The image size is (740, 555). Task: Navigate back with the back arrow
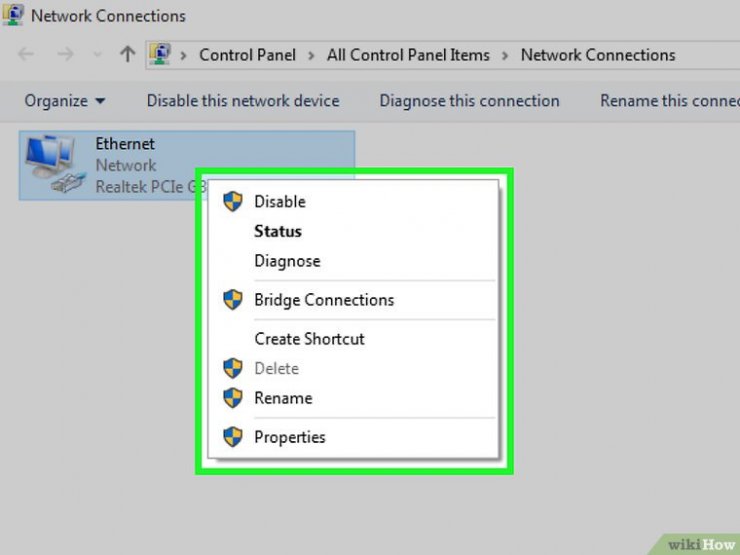[x=26, y=55]
